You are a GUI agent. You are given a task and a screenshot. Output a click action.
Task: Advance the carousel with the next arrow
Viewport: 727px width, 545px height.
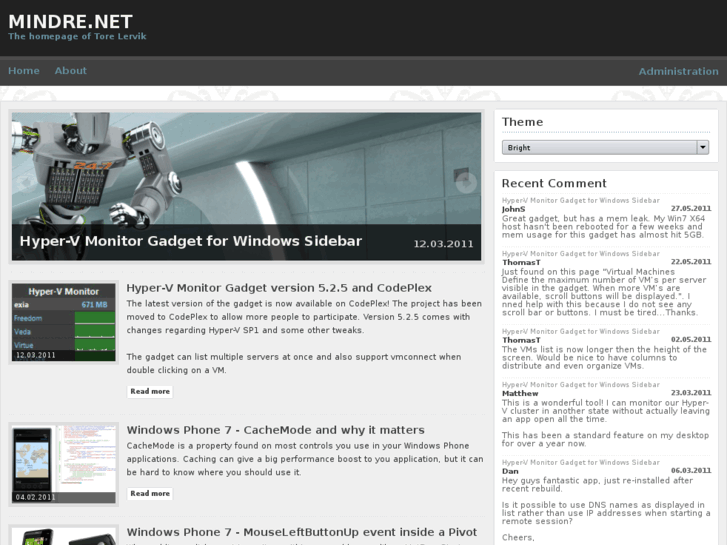pyautogui.click(x=466, y=183)
